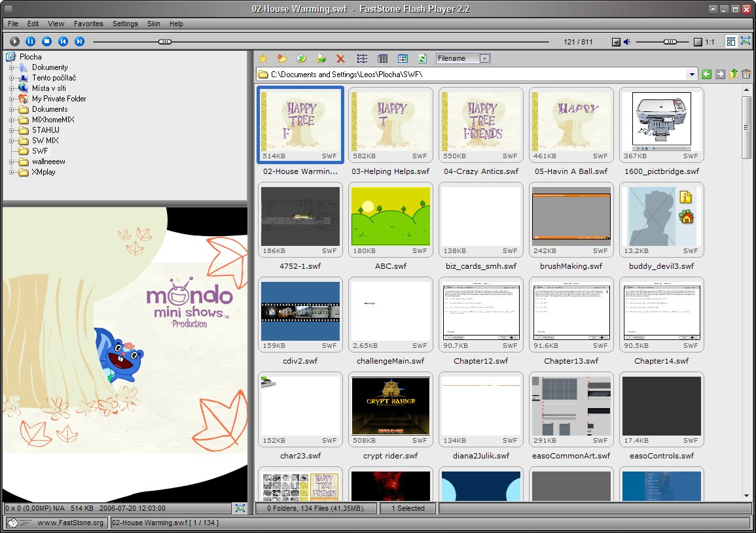Jump to the previous frame button

pyautogui.click(x=63, y=41)
